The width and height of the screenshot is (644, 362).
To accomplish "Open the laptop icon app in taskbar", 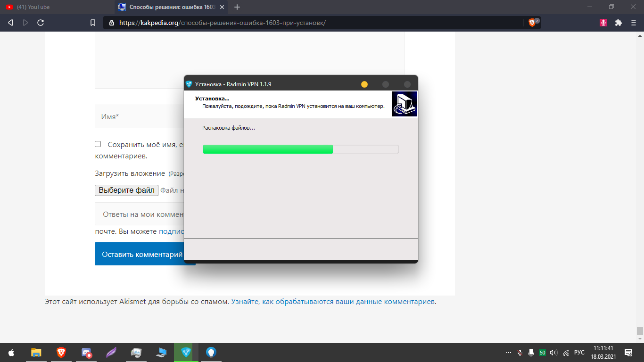I will 161,352.
